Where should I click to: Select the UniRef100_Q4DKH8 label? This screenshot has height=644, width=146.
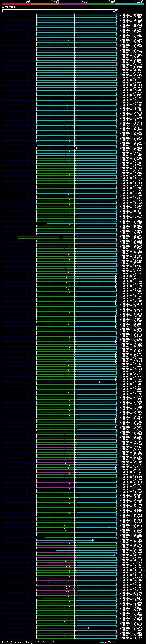point(131,321)
